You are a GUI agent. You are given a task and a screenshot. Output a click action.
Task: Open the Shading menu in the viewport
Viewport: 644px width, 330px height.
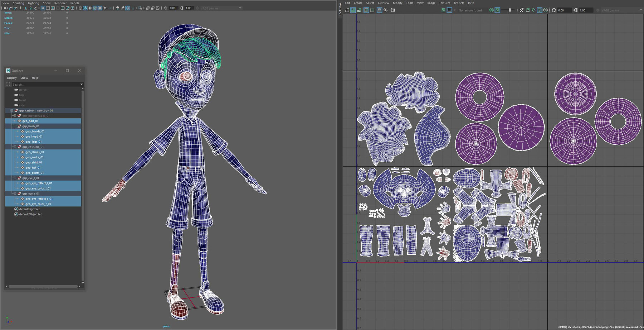[18, 3]
